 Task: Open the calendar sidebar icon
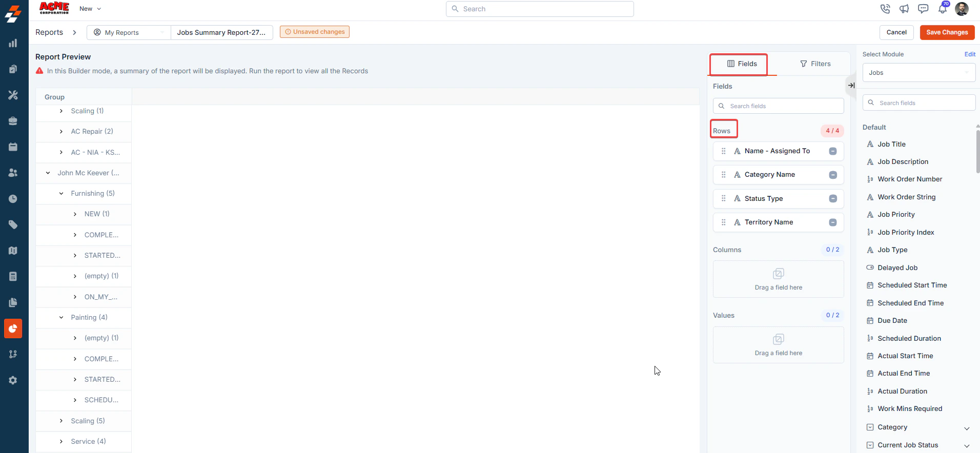point(13,147)
